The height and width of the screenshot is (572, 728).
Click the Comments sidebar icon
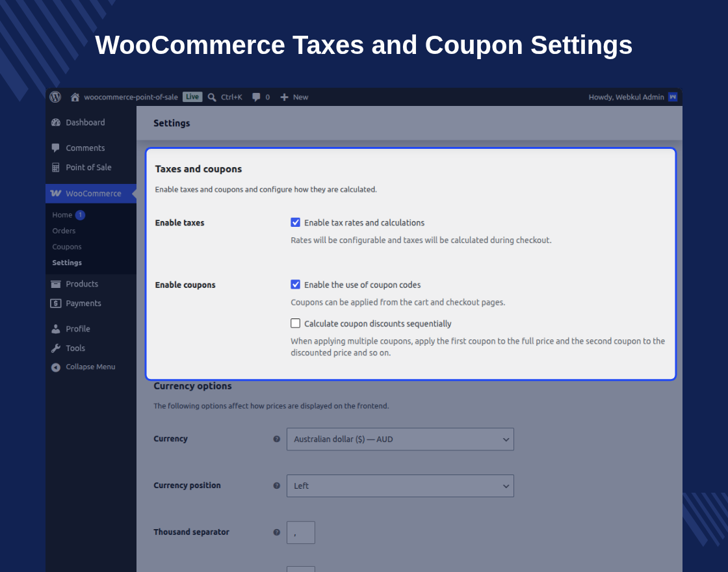pos(56,148)
